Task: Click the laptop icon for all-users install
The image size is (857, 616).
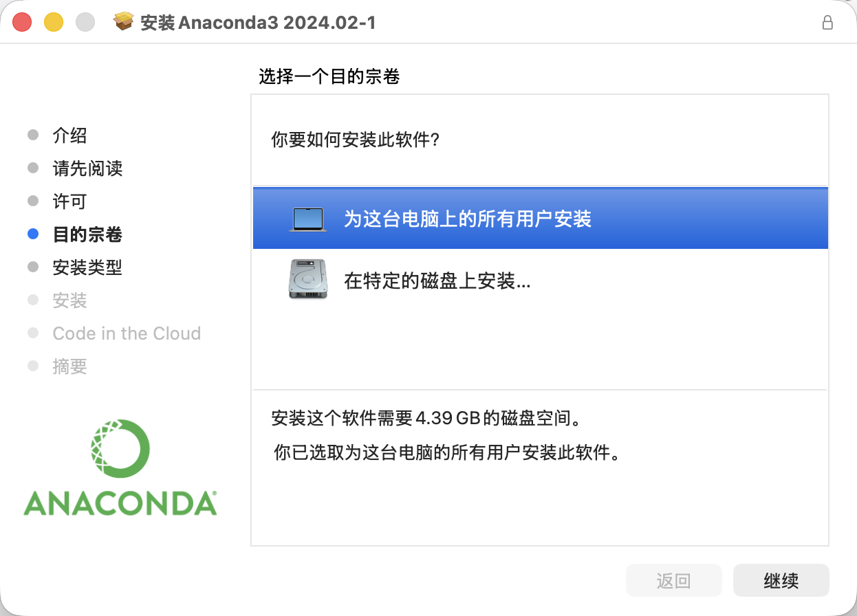Action: (307, 219)
